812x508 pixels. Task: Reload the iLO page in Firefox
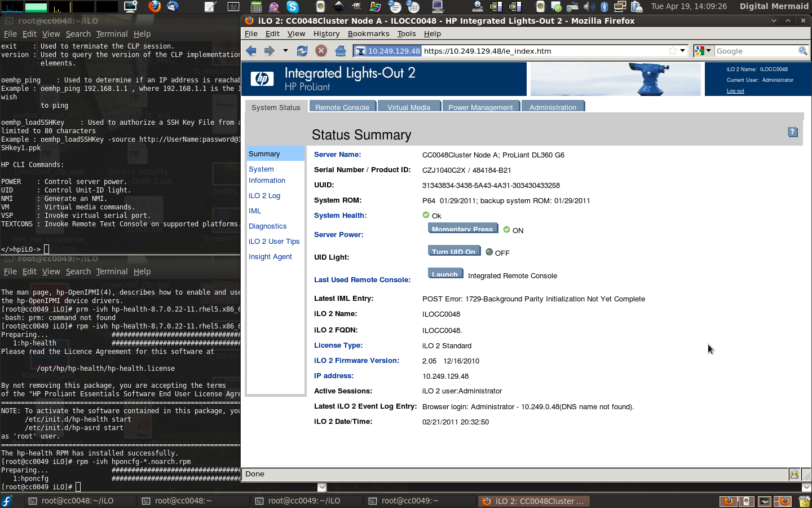pos(302,51)
